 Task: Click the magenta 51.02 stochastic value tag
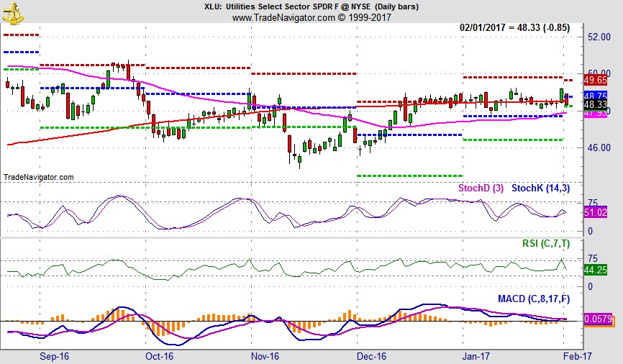point(596,213)
